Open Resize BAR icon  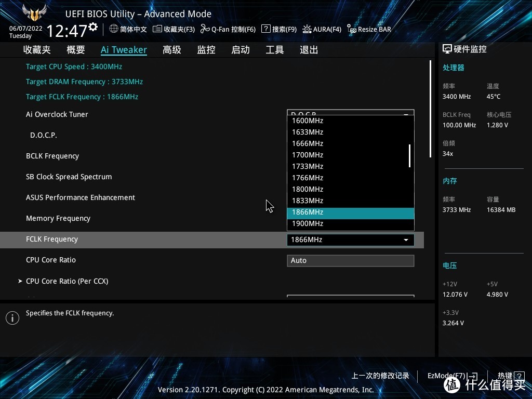352,29
